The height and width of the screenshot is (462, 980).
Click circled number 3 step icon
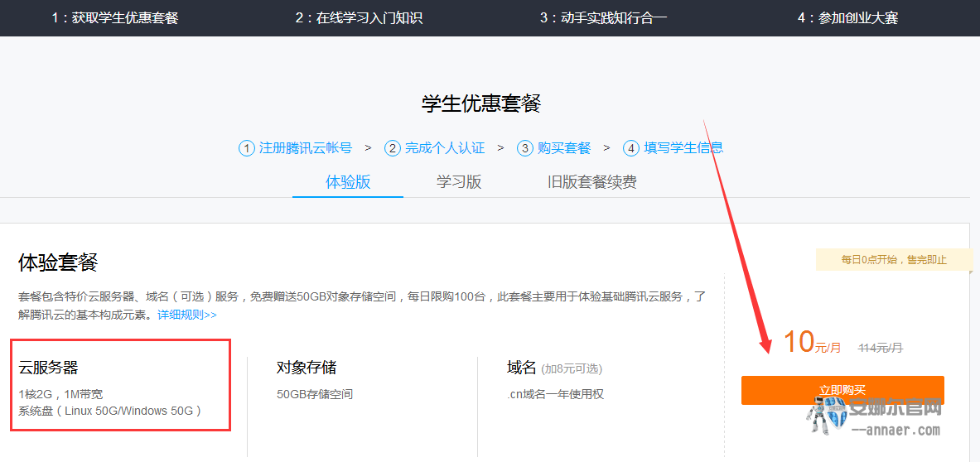[x=525, y=148]
